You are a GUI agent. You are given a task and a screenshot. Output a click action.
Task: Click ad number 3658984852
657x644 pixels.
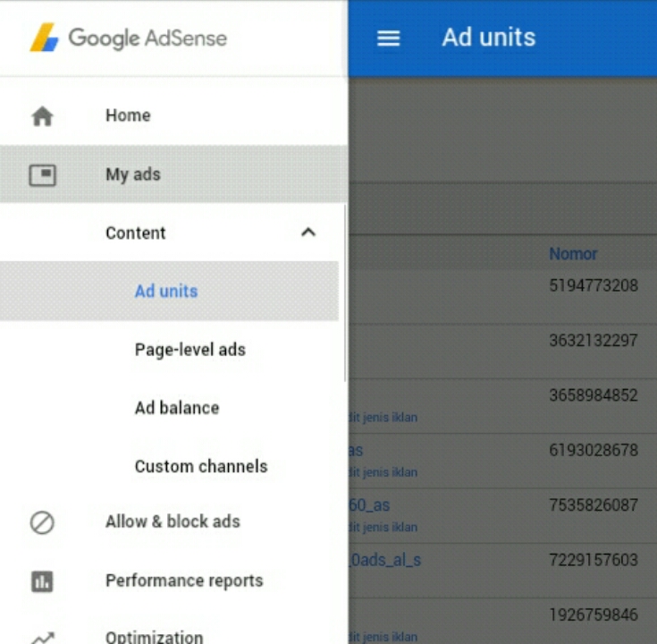coord(594,395)
